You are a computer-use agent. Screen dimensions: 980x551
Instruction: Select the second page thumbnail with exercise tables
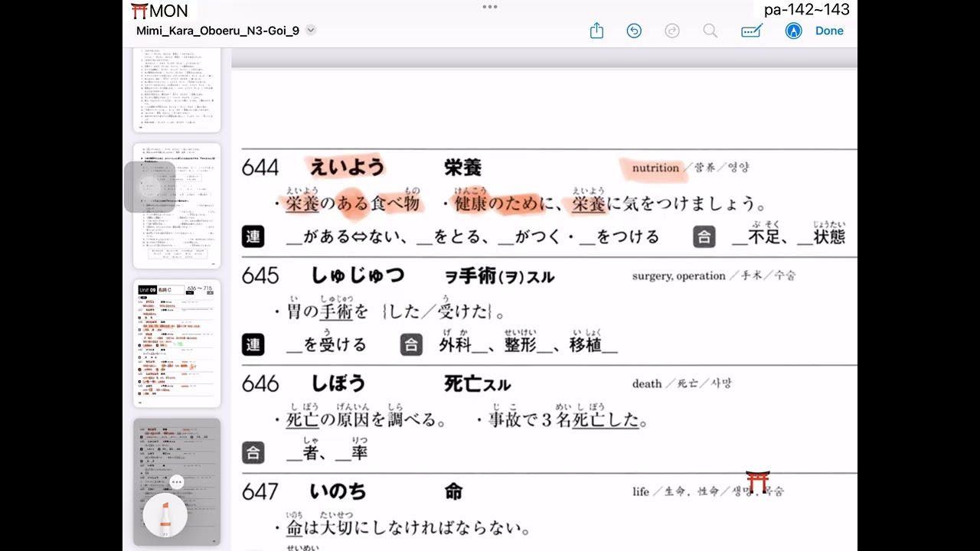(177, 206)
